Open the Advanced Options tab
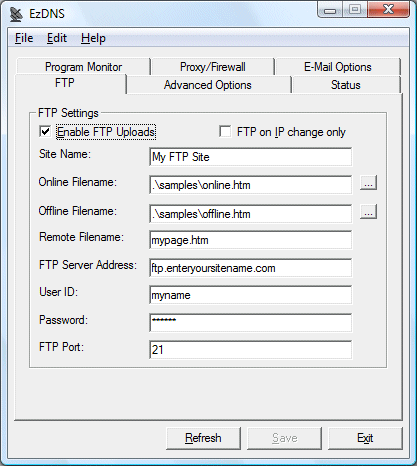The height and width of the screenshot is (466, 417). tap(208, 85)
